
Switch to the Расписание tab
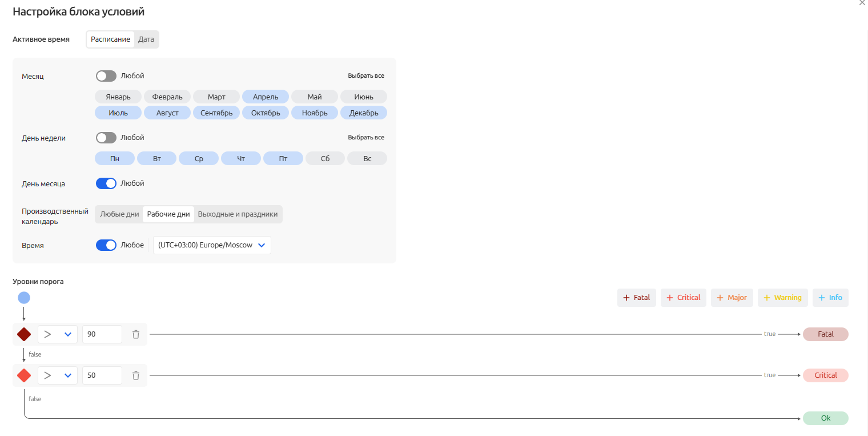click(x=110, y=39)
